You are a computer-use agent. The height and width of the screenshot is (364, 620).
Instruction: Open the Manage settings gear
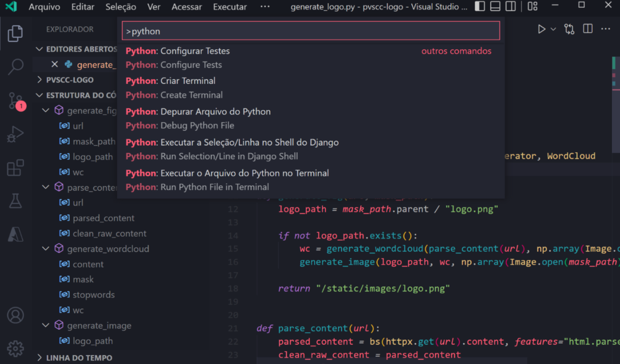click(16, 348)
